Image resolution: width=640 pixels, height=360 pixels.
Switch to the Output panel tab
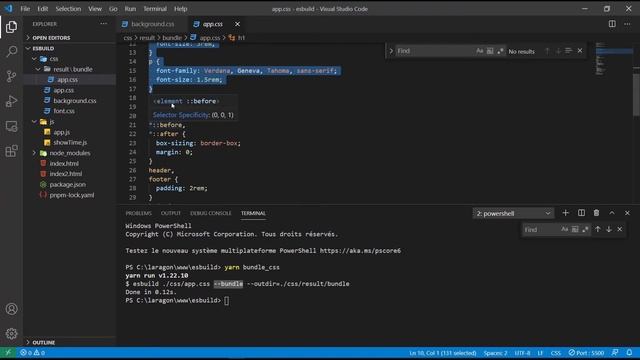[171, 213]
